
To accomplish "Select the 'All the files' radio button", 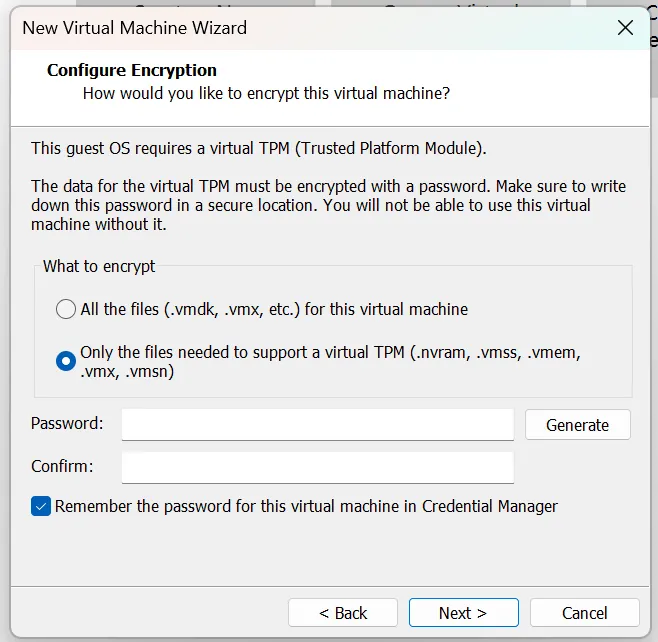I will (x=65, y=309).
